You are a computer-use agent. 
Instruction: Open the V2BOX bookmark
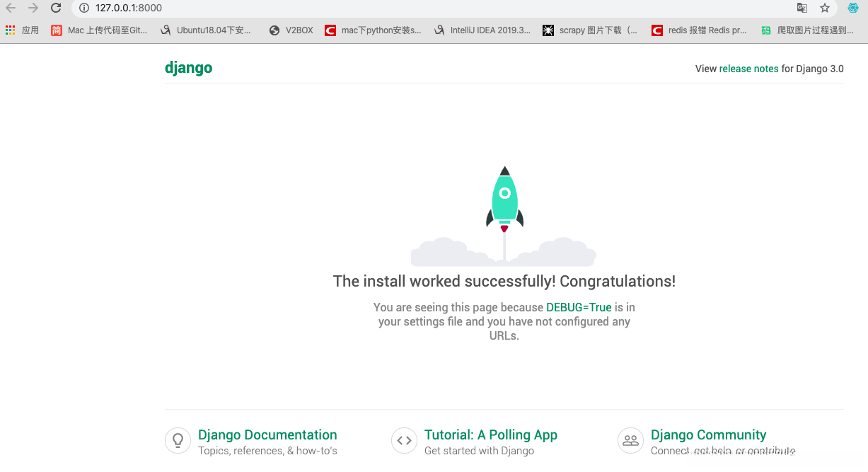291,30
